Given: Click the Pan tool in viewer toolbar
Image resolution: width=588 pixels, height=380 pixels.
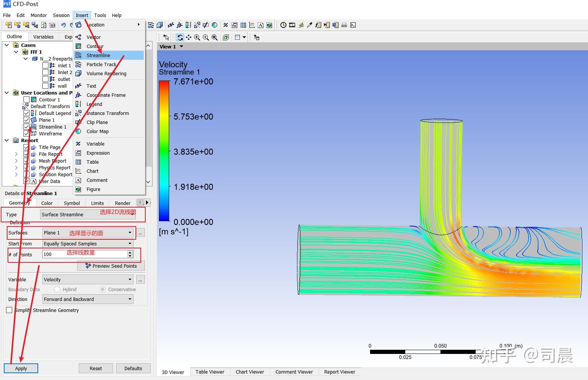Looking at the screenshot, I should (x=188, y=37).
